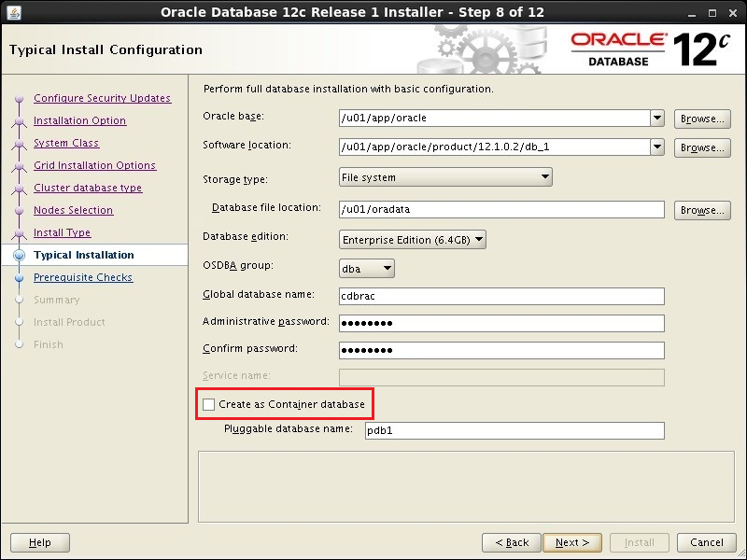This screenshot has width=747, height=560.
Task: Click Browse for Database file location
Action: [x=700, y=210]
